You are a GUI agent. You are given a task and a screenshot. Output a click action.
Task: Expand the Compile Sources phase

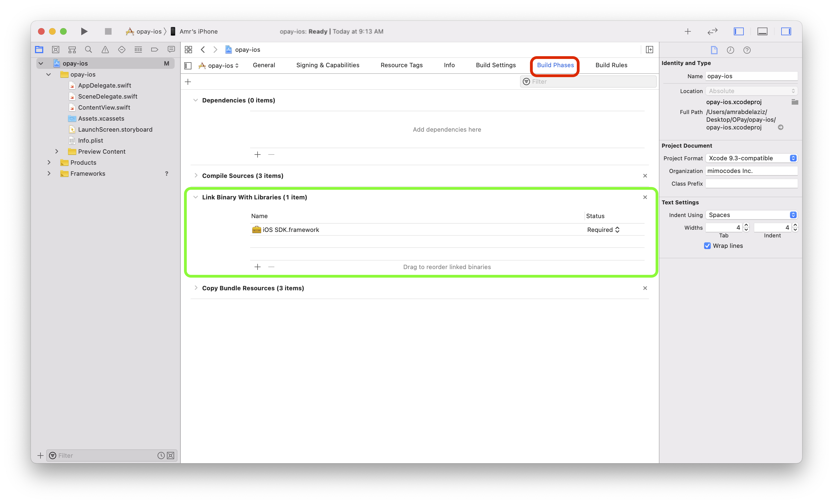coord(196,175)
